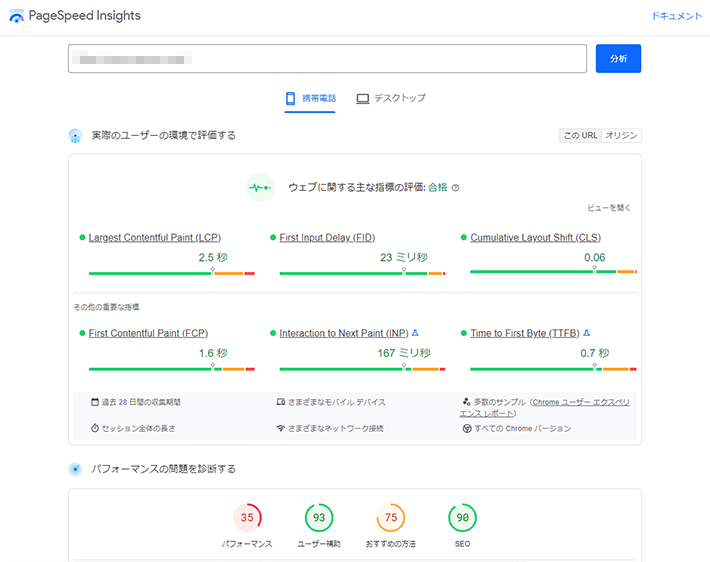Click the FCP value 1.6 秒

[x=213, y=353]
